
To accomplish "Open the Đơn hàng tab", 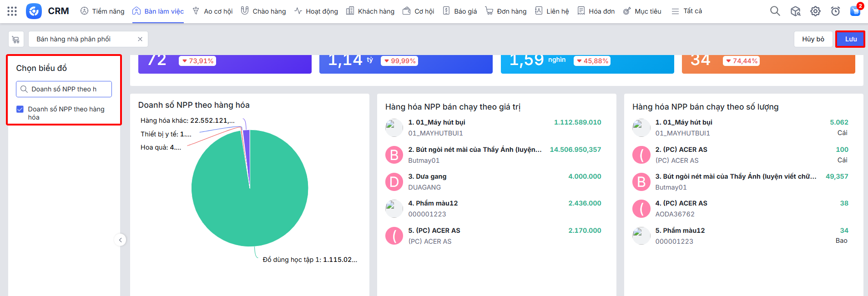I will [506, 11].
